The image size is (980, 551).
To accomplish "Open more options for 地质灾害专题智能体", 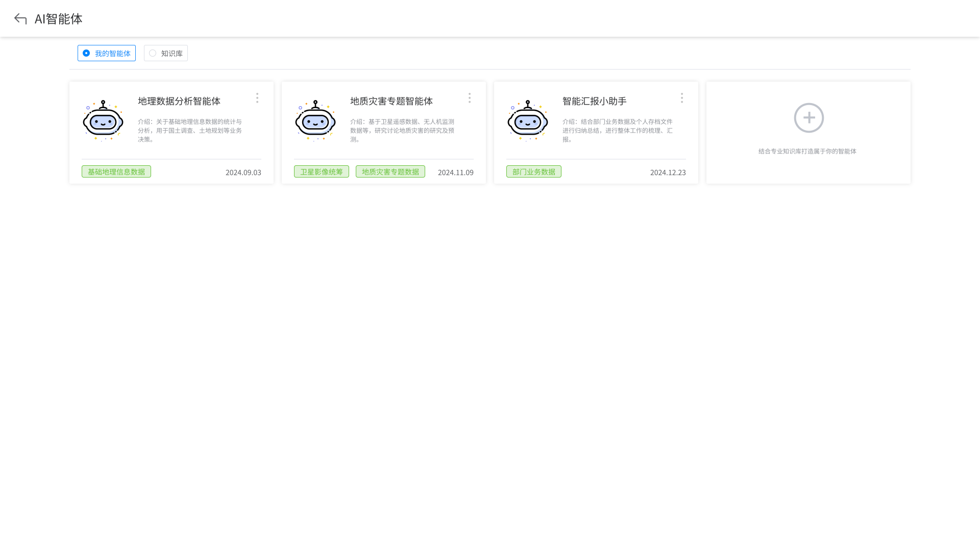I will click(x=470, y=98).
